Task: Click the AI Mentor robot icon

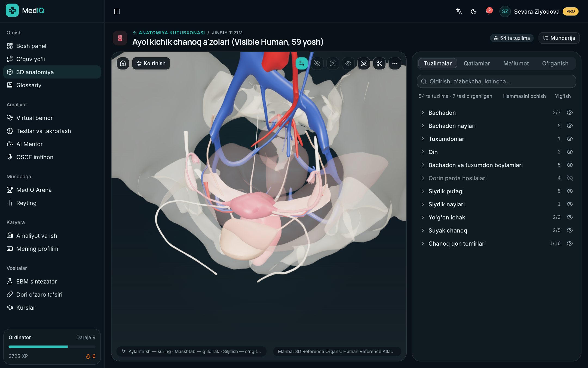Action: [10, 144]
